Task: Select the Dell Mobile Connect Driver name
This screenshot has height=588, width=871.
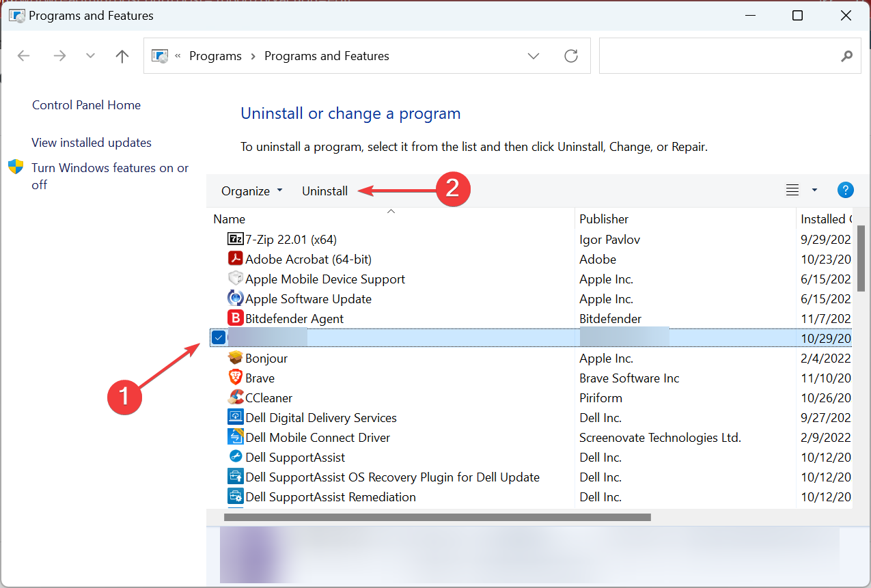Action: [x=318, y=437]
